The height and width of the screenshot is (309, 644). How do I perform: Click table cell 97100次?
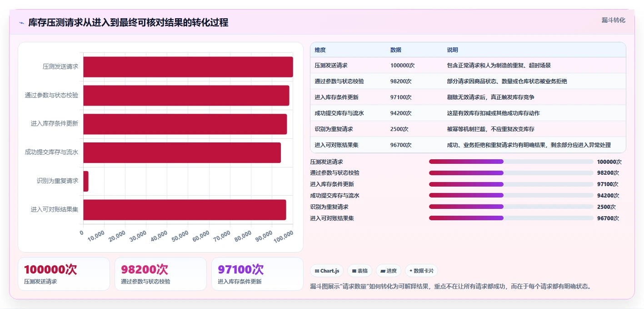(401, 97)
